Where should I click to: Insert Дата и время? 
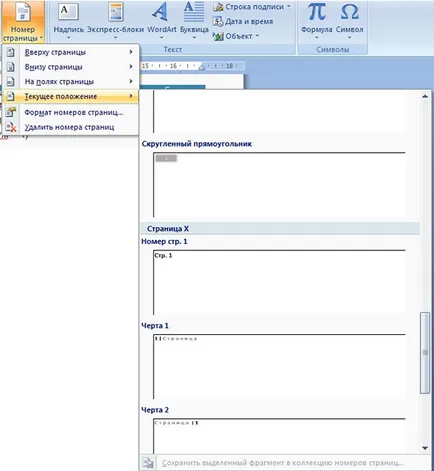[243, 22]
